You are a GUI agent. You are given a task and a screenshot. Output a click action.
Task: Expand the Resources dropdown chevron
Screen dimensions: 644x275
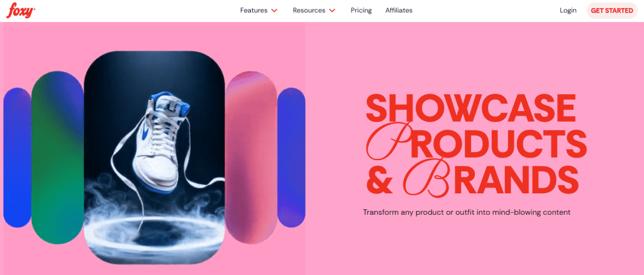point(332,11)
